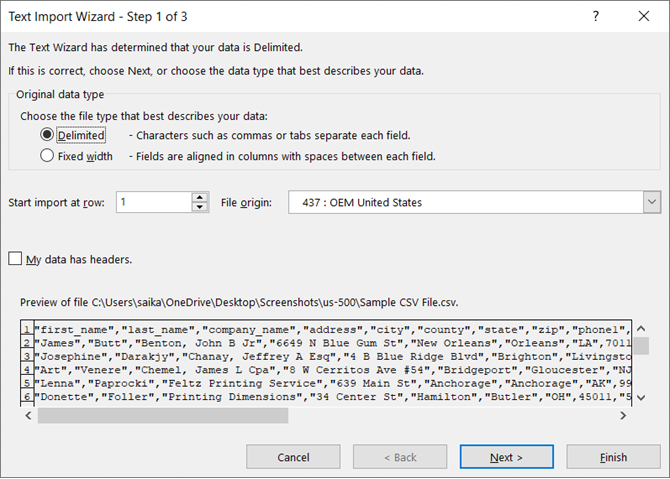Choose the Fixed width option
This screenshot has height=479, width=670.
(x=47, y=156)
